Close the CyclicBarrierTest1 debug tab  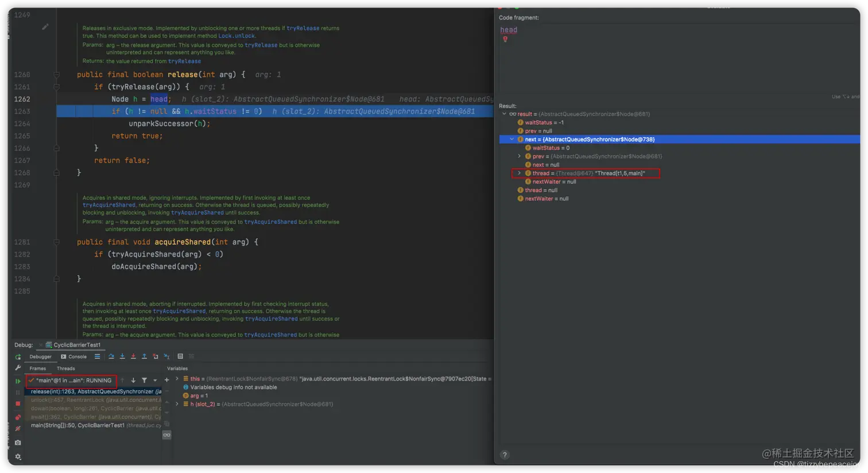pyautogui.click(x=41, y=345)
